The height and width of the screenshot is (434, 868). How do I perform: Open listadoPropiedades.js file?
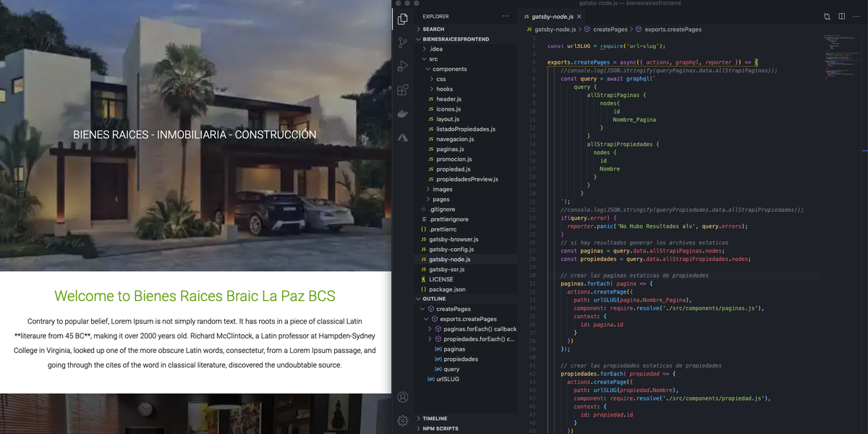(x=467, y=129)
